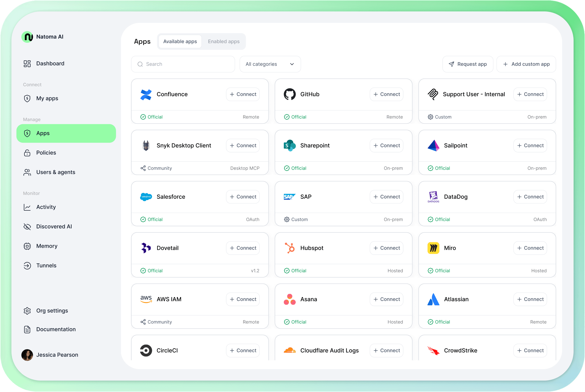The image size is (585, 392).
Task: Select My apps under Connect
Action: click(x=47, y=98)
